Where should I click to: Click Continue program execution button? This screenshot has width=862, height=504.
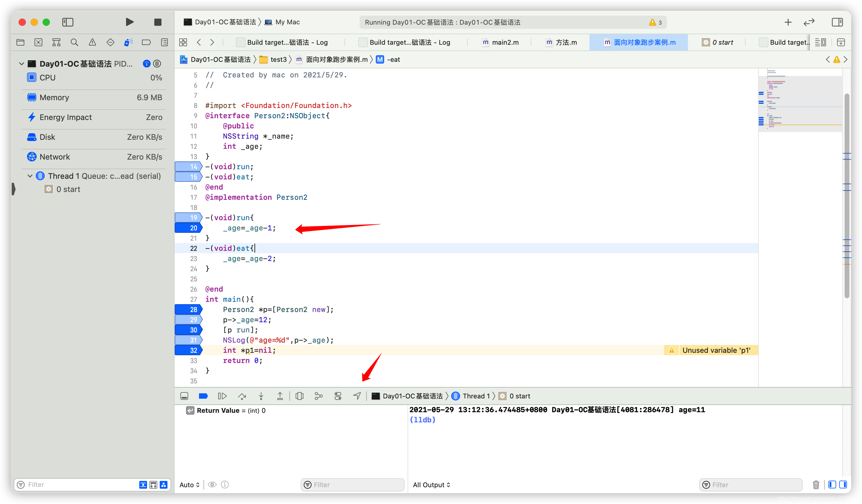(x=222, y=396)
